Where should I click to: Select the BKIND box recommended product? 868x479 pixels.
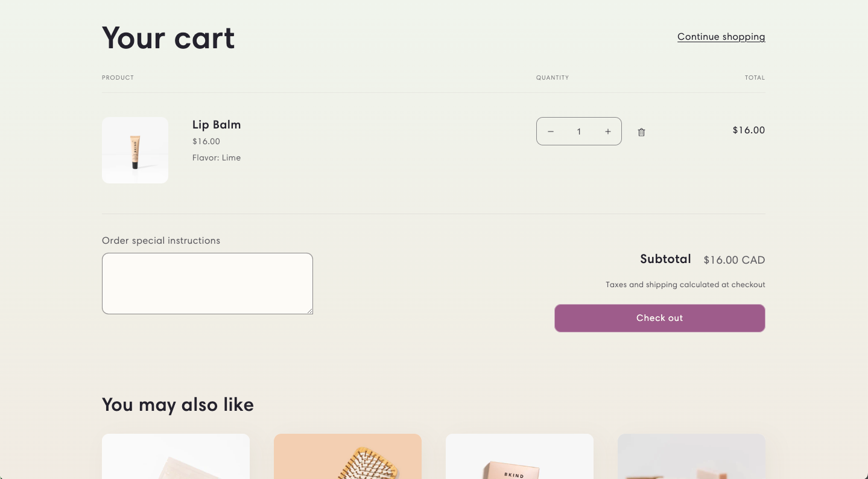click(519, 456)
